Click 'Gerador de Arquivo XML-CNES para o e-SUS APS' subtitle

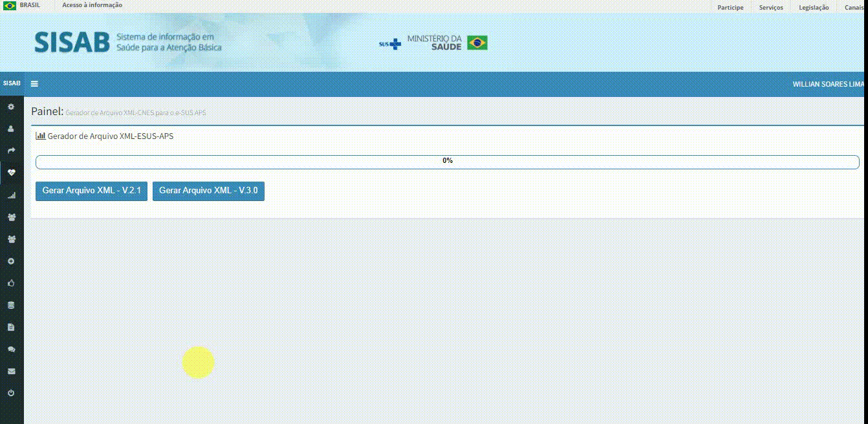pyautogui.click(x=136, y=113)
